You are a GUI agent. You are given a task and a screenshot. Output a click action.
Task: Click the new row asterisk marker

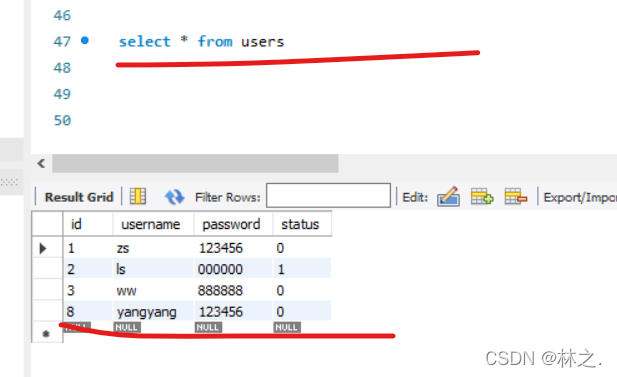(46, 334)
